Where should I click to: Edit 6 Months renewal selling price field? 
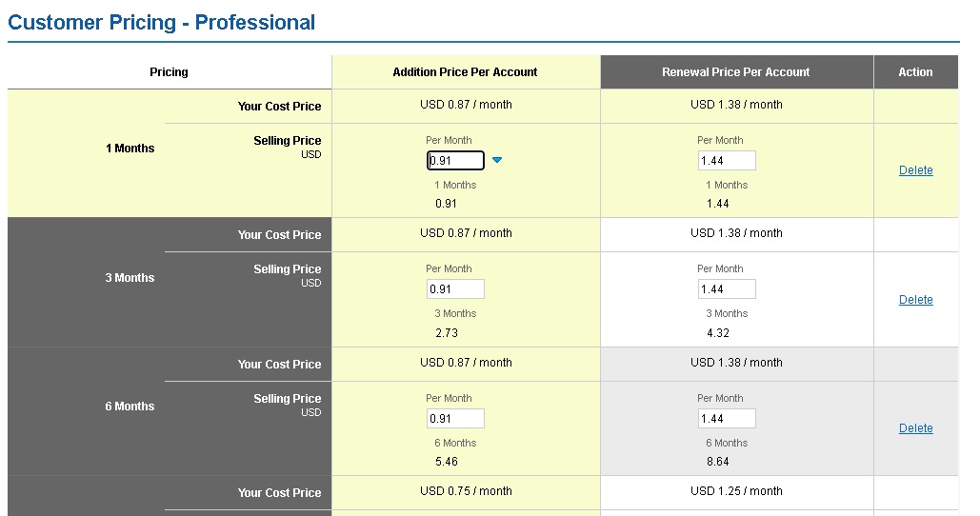click(x=727, y=419)
